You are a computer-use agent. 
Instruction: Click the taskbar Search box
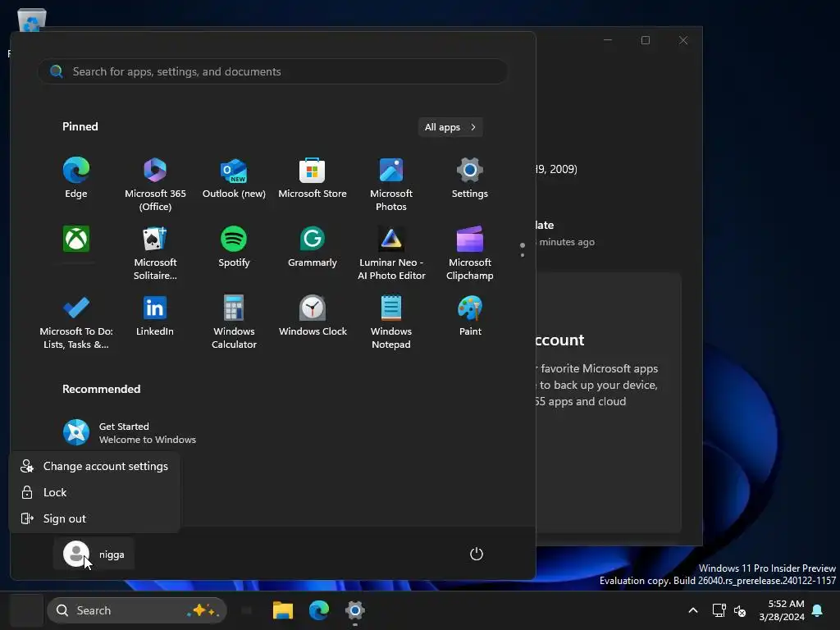137,610
